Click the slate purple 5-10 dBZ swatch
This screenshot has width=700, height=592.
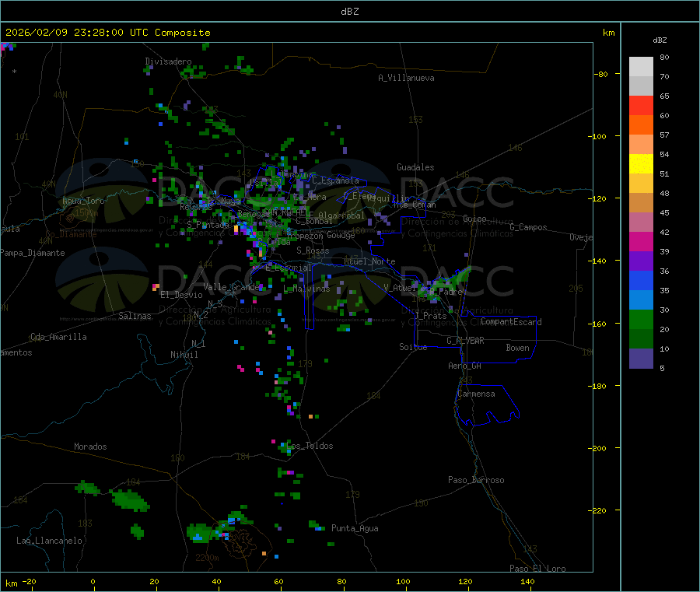(x=641, y=359)
